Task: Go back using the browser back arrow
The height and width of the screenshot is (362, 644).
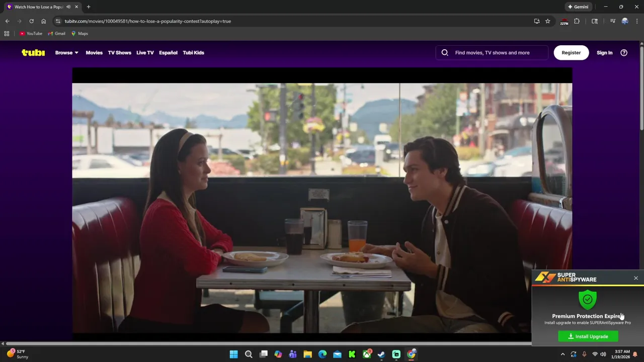Action: point(7,21)
